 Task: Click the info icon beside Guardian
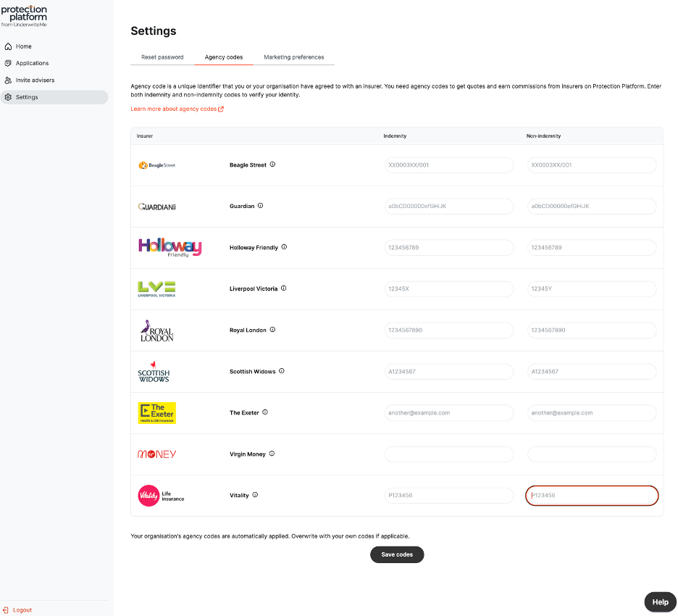pos(260,206)
